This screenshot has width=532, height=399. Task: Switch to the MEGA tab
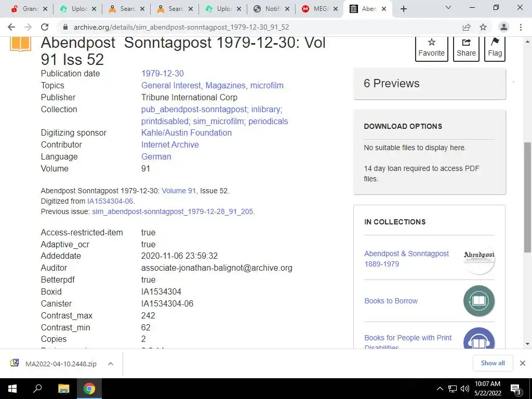tap(315, 9)
